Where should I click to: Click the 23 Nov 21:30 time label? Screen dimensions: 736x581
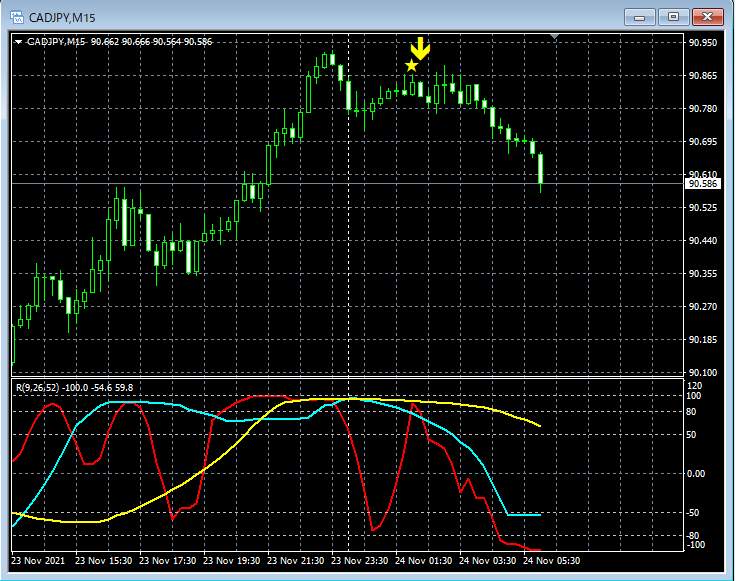tap(296, 561)
